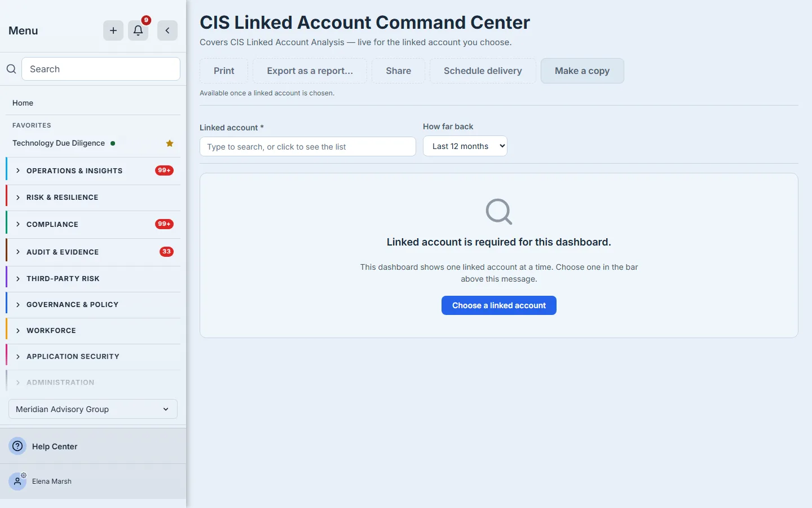812x508 pixels.
Task: Click the text 'Available once a linked account is chosen.'
Action: click(x=267, y=93)
